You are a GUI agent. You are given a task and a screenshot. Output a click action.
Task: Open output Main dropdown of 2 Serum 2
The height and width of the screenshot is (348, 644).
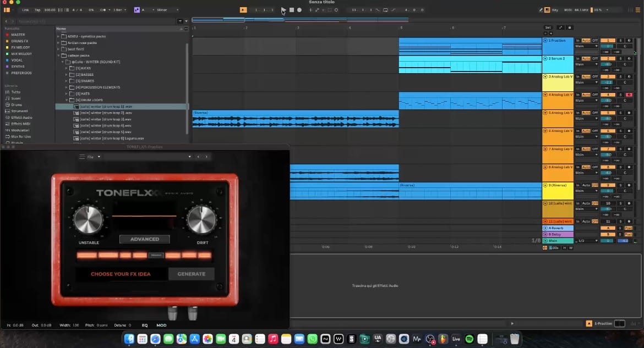pyautogui.click(x=586, y=64)
